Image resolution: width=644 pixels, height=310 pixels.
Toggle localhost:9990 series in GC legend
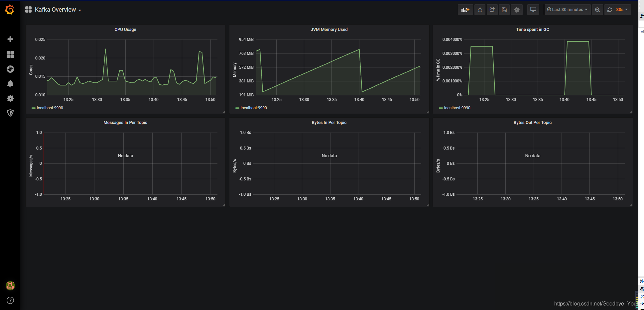457,108
